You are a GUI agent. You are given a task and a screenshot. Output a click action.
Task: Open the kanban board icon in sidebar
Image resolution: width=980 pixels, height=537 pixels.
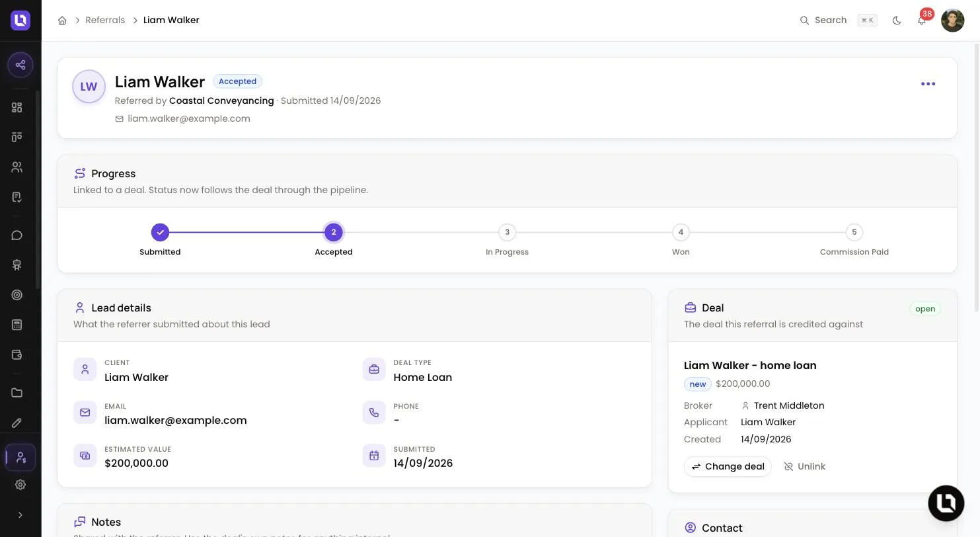[x=17, y=137]
